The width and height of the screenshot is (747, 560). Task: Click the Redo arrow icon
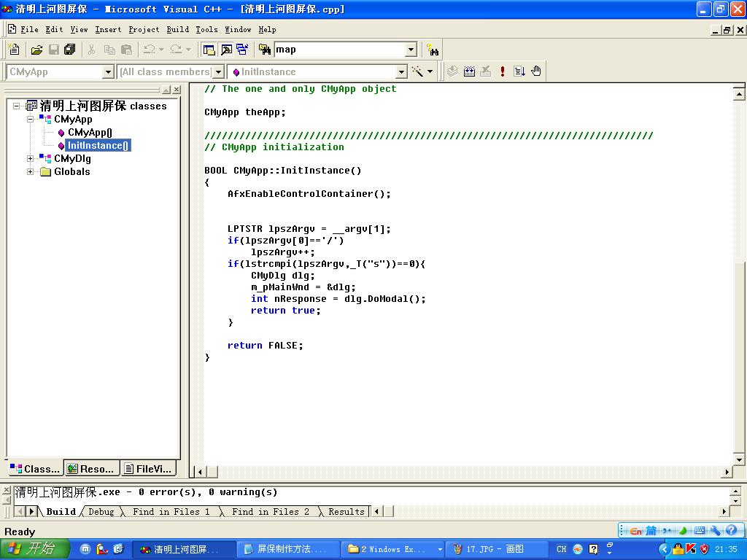point(176,50)
